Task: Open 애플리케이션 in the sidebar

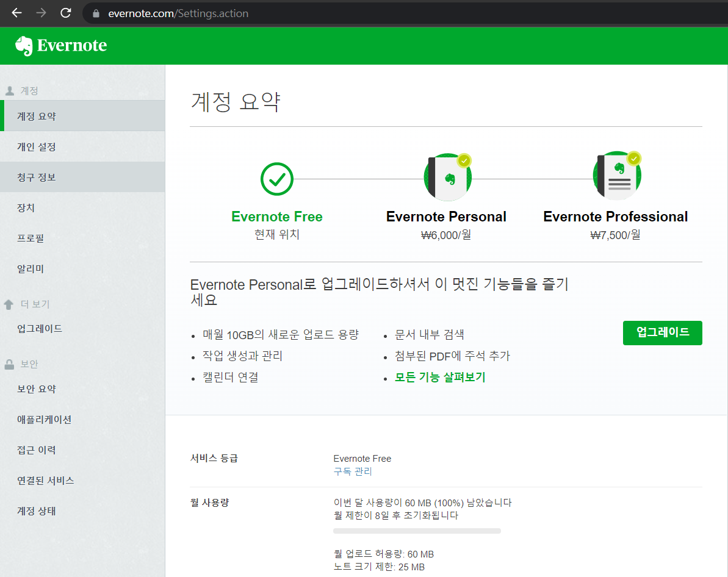Action: pos(82,420)
